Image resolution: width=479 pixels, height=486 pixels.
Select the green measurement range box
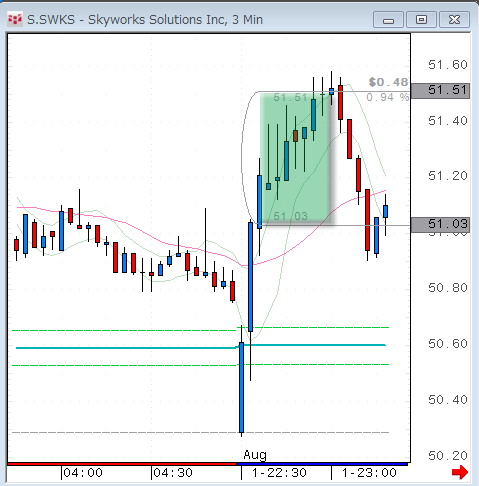[295, 158]
